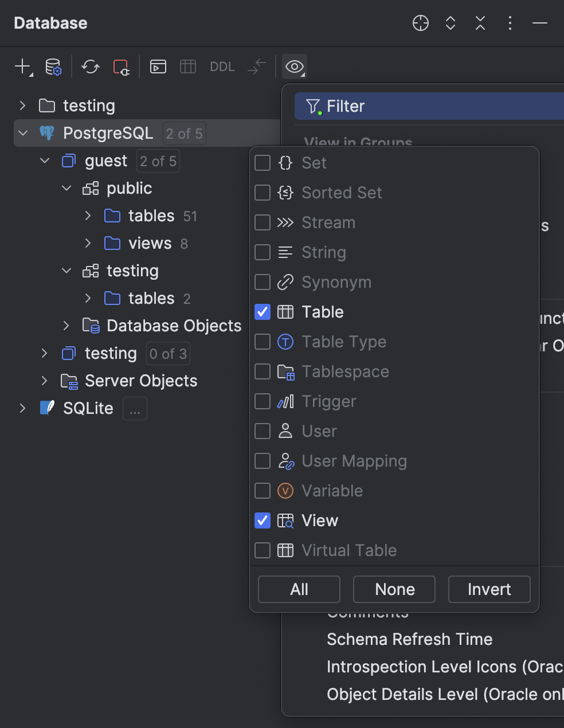Uncheck the Table filter checkbox
Viewport: 564px width, 728px height.
262,312
